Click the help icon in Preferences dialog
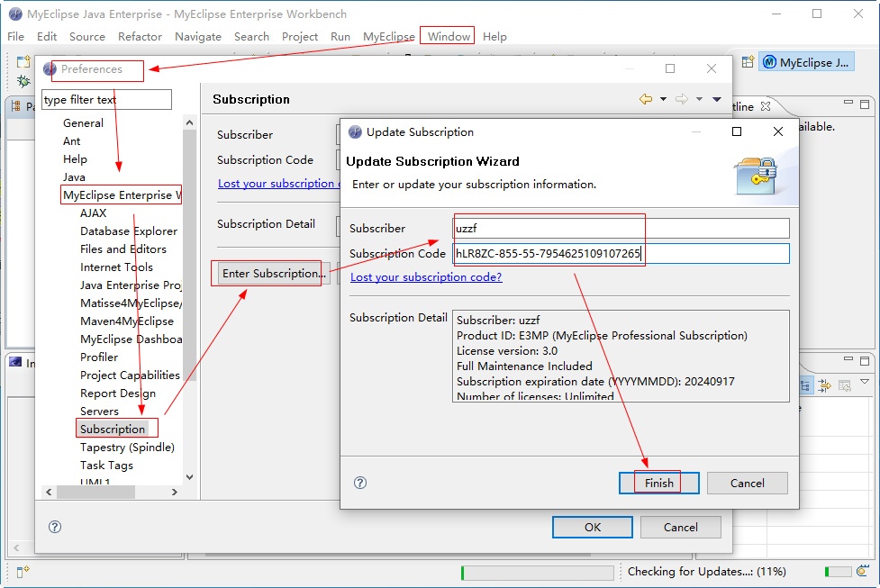 pos(54,527)
